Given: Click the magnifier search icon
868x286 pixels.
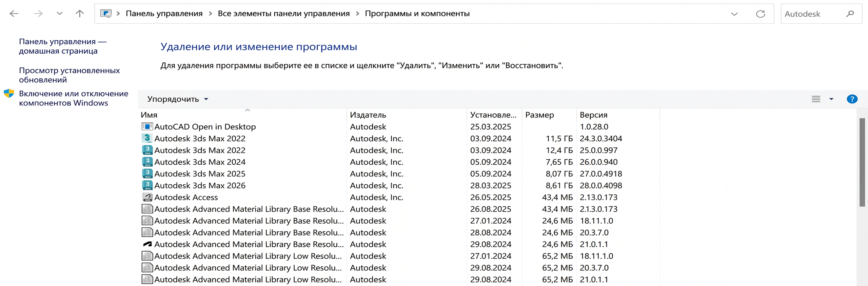Looking at the screenshot, I should (850, 14).
